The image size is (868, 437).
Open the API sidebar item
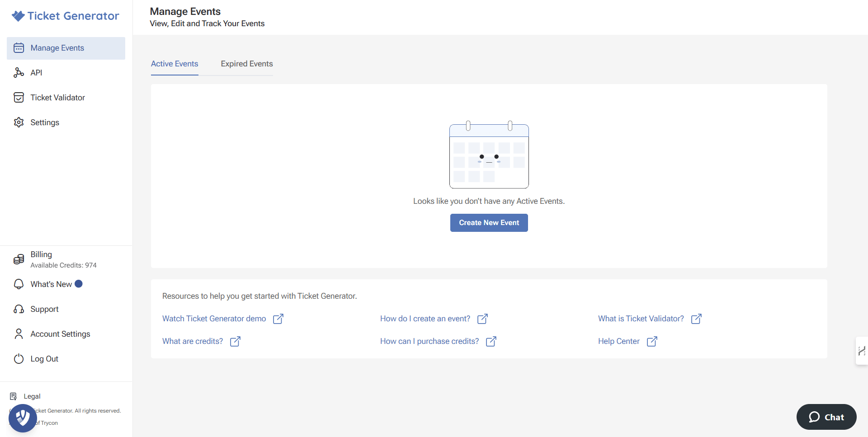[66, 73]
